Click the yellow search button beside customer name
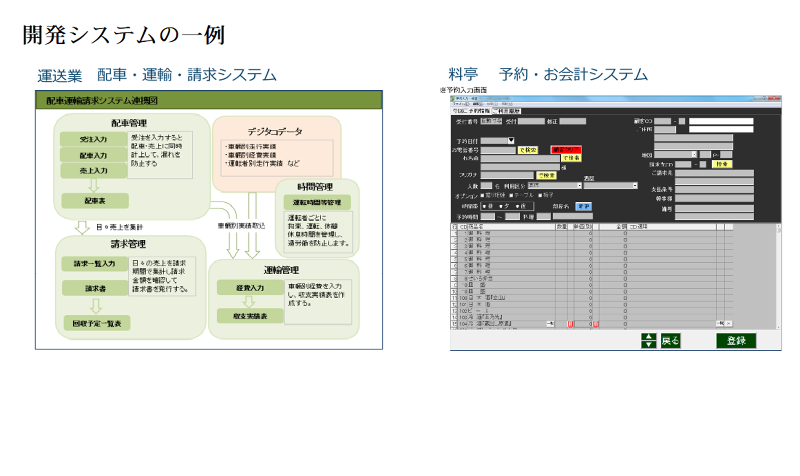Image resolution: width=800 pixels, height=476 pixels. click(x=570, y=158)
